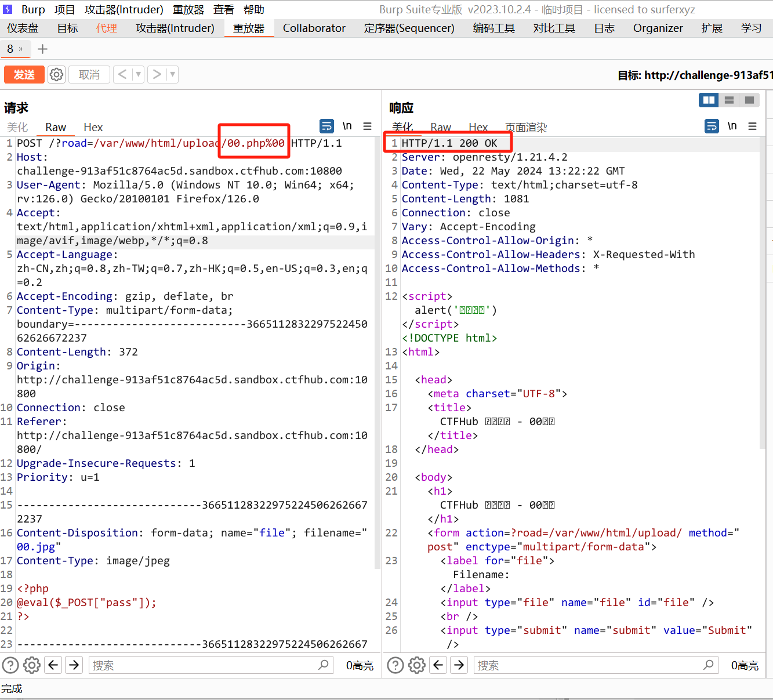773x700 pixels.
Task: Go to previous match in response search
Action: [x=438, y=665]
